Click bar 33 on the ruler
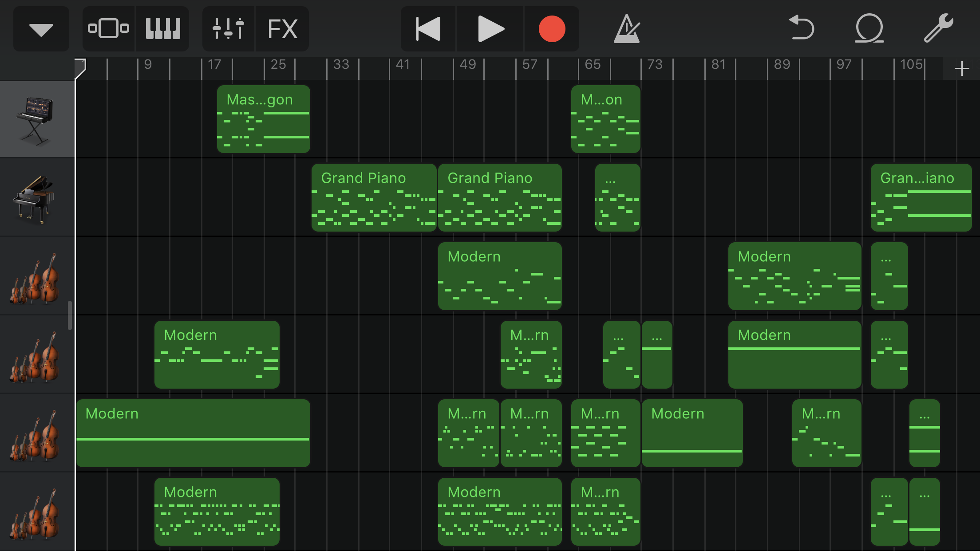 (341, 65)
